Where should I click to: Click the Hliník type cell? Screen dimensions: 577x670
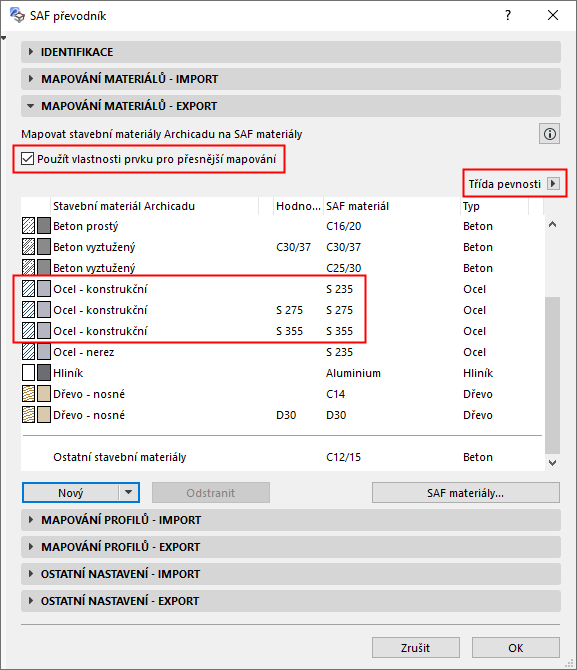point(478,373)
